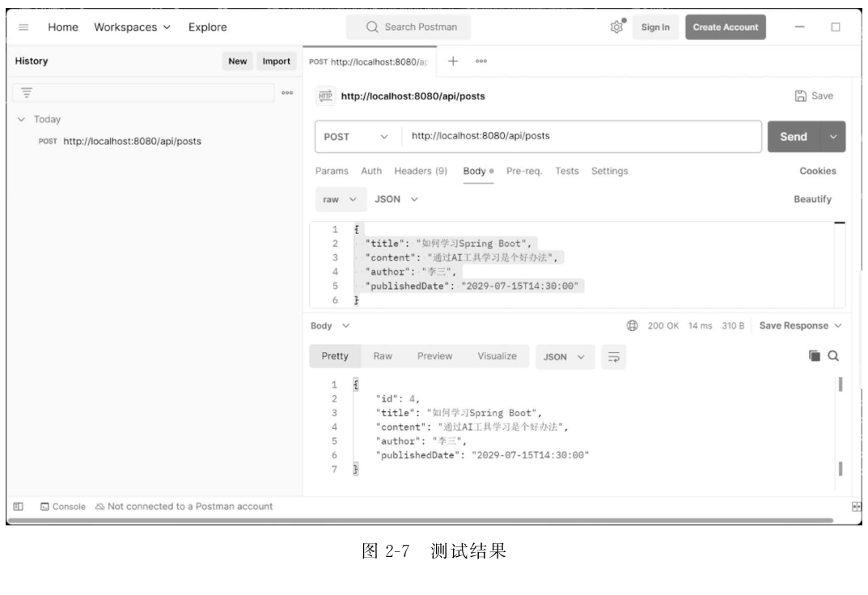
Task: Open the Workspaces dropdown
Action: point(132,28)
